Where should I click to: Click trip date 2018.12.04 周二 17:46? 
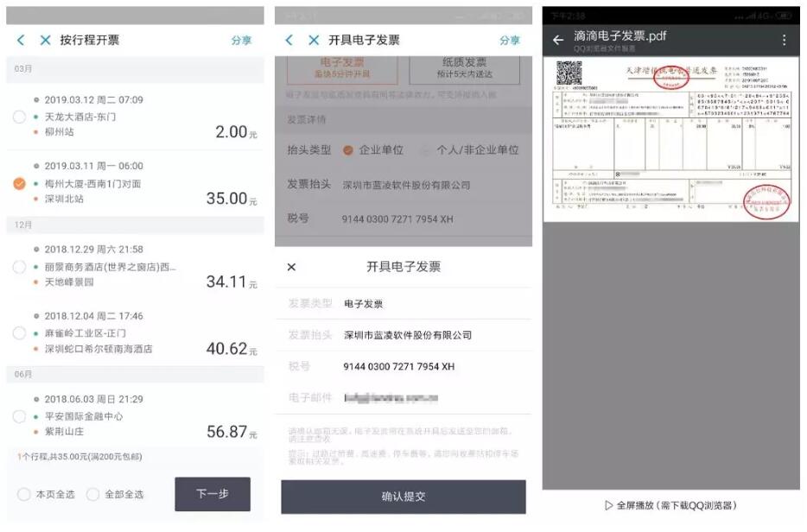(x=93, y=316)
